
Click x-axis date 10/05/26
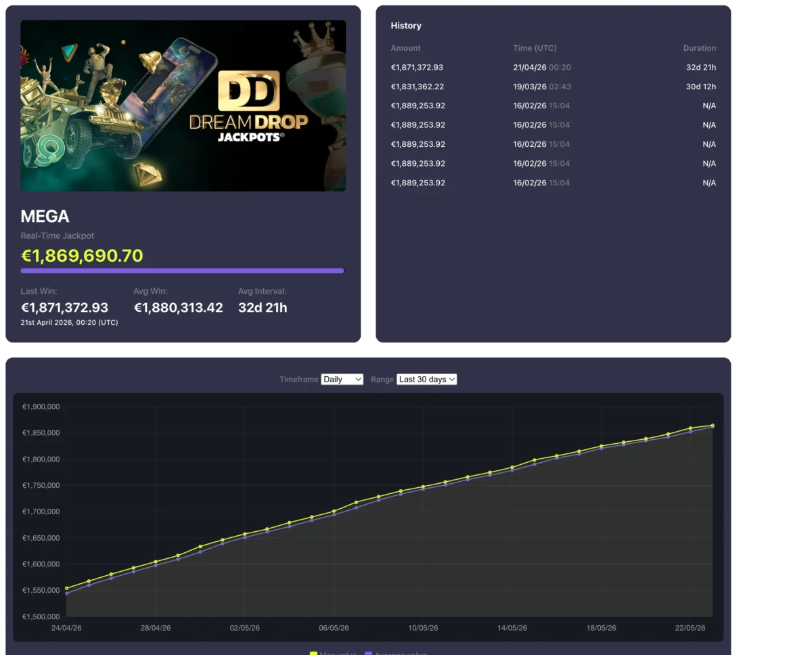423,628
